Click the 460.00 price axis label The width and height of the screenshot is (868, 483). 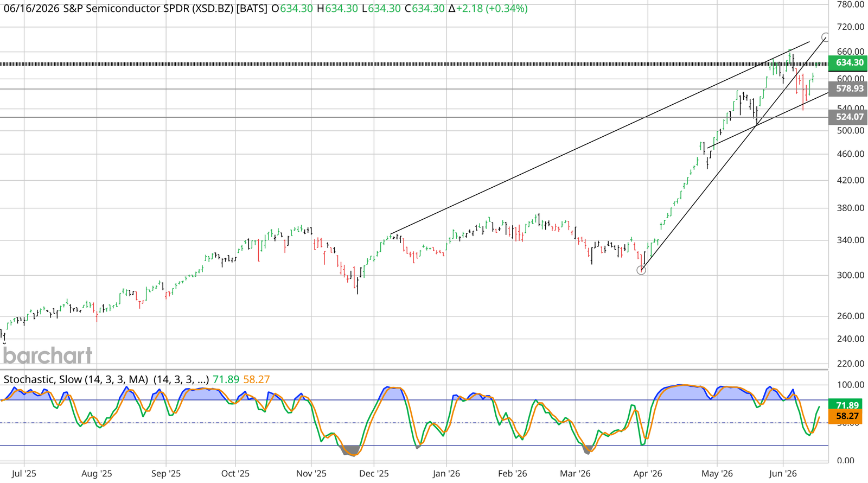click(851, 154)
